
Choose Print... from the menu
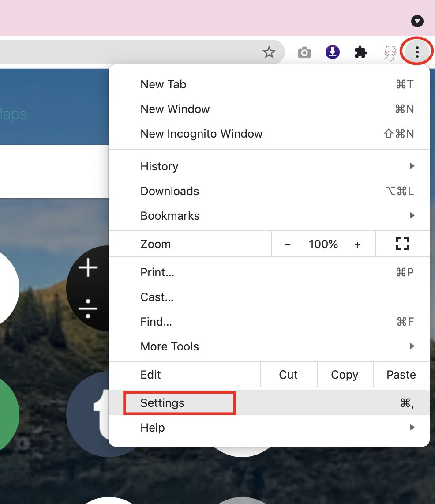(269, 272)
